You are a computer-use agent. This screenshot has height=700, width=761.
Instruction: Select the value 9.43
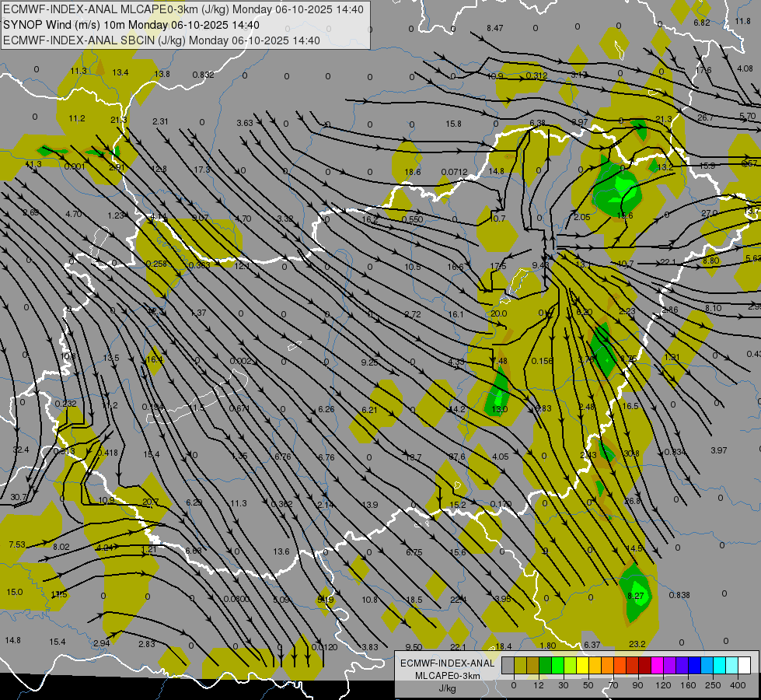point(540,264)
